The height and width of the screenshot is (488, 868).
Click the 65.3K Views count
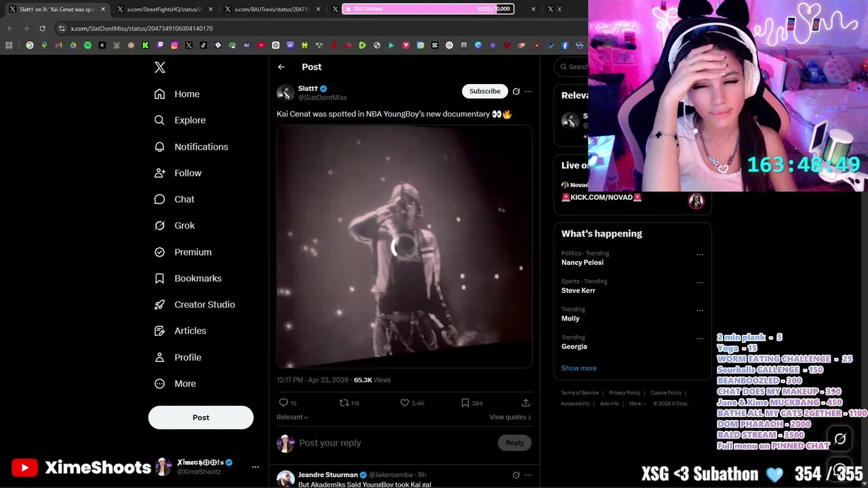pos(372,380)
